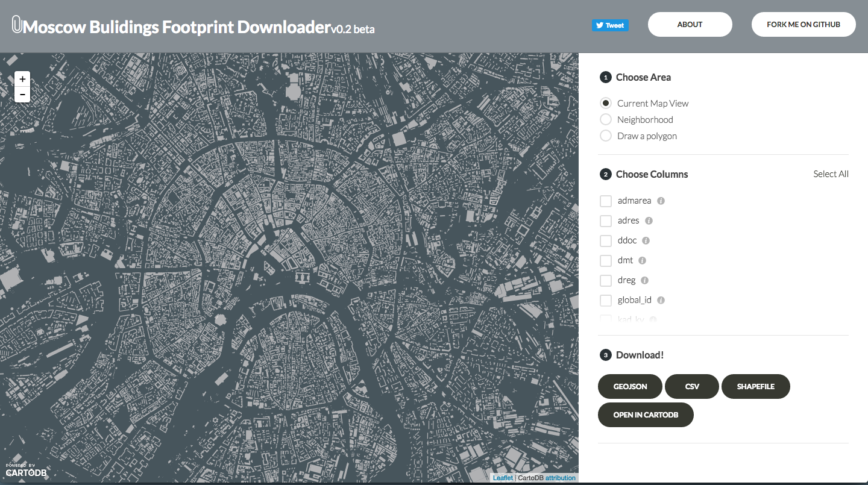The height and width of the screenshot is (485, 868).
Task: Select Draw a polygon radio option
Action: click(606, 136)
